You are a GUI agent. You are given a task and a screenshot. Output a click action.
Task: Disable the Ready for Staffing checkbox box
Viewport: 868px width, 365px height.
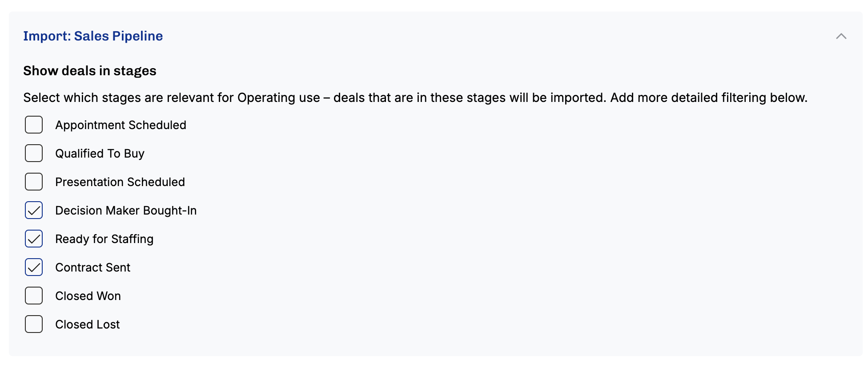coord(34,239)
